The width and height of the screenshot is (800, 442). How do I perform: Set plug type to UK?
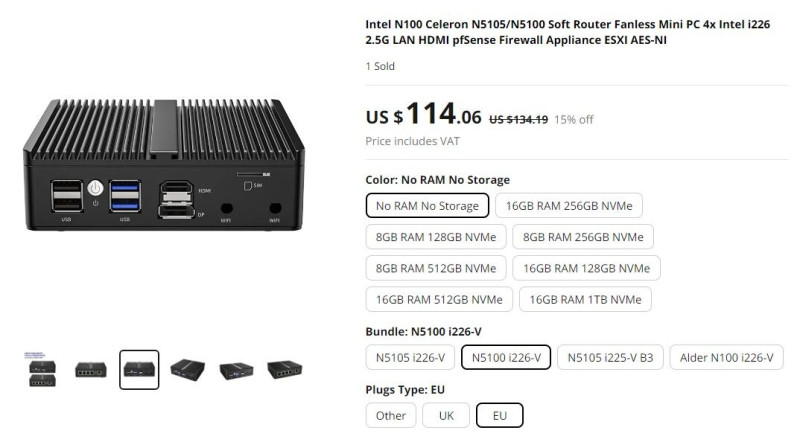(446, 415)
